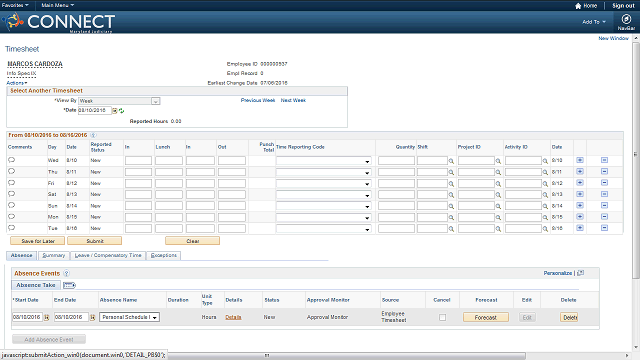This screenshot has width=640, height=360.
Task: Open Time Reporting Code dropdown for Tue 8/16
Action: pyautogui.click(x=324, y=229)
